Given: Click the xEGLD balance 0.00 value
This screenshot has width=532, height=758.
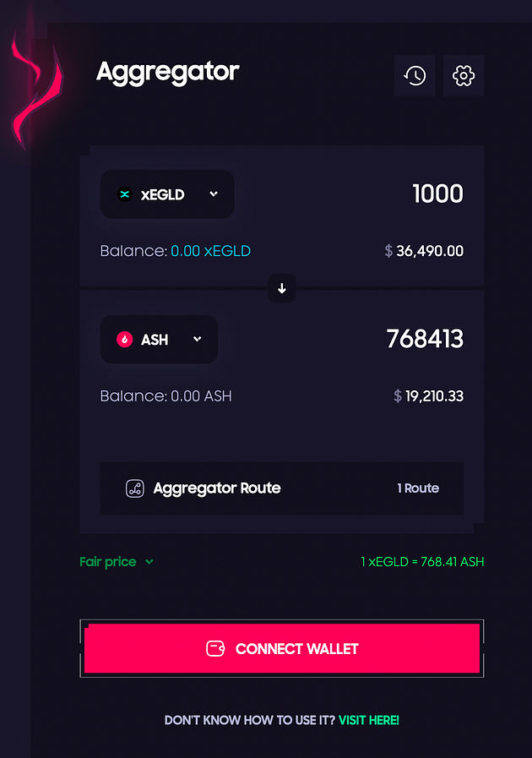Looking at the screenshot, I should click(x=210, y=251).
